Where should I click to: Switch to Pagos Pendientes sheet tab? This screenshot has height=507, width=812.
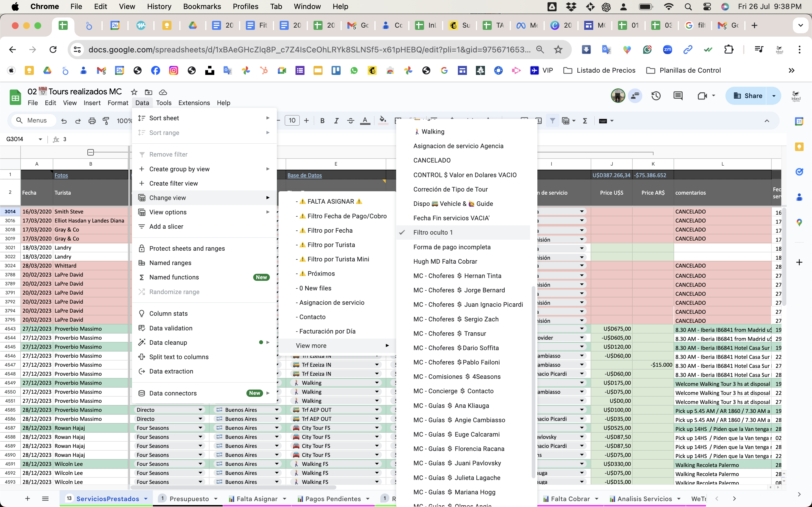coord(333,499)
